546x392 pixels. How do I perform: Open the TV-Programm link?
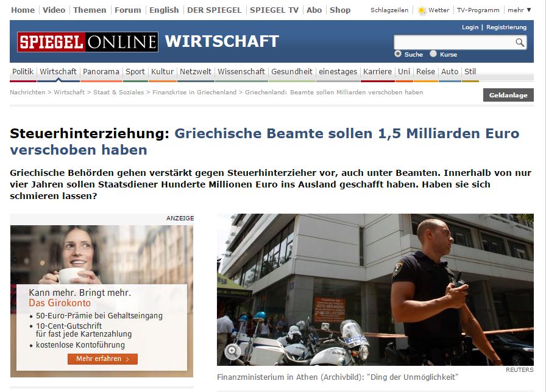click(478, 10)
